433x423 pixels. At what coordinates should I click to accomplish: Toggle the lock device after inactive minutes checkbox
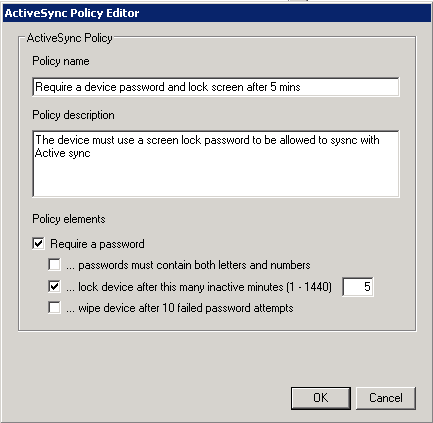pos(54,286)
